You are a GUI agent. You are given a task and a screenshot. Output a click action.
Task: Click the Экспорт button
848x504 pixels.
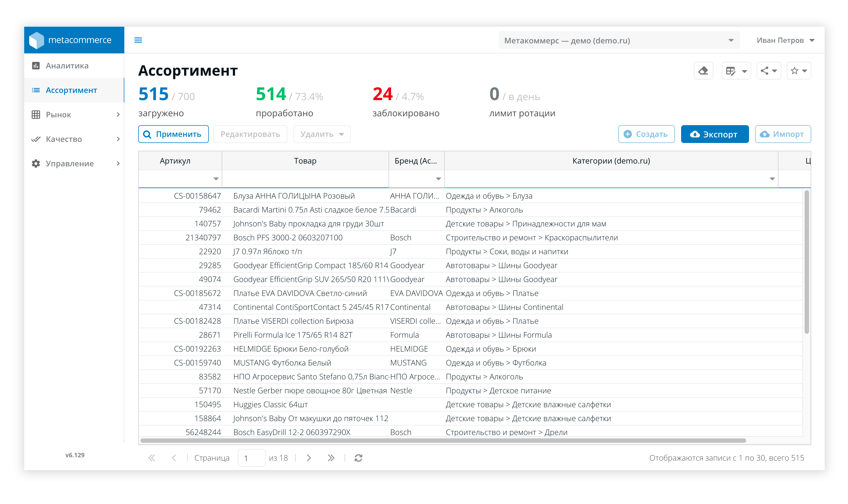coord(715,134)
